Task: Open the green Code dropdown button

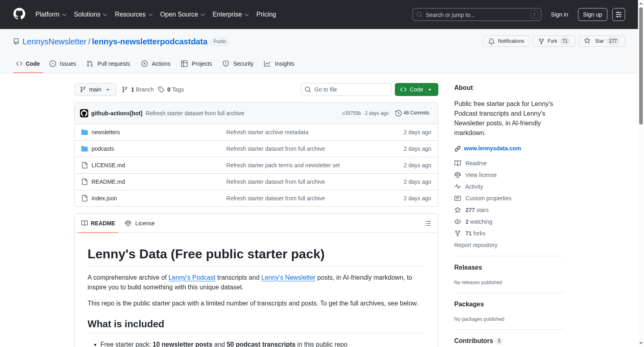Action: pyautogui.click(x=417, y=89)
